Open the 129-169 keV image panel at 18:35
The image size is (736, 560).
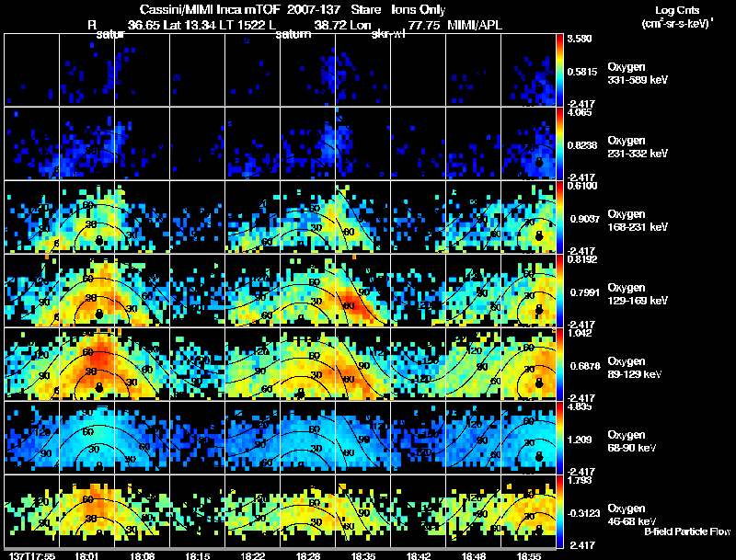(x=362, y=291)
